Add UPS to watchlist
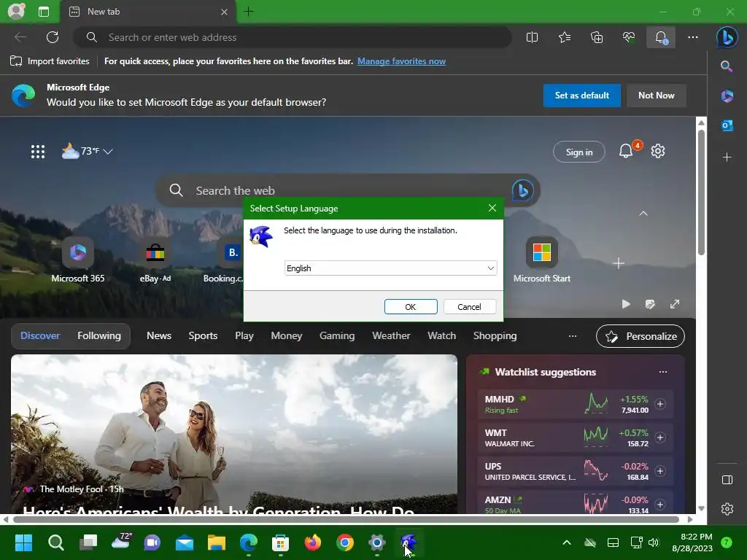 [x=659, y=470]
